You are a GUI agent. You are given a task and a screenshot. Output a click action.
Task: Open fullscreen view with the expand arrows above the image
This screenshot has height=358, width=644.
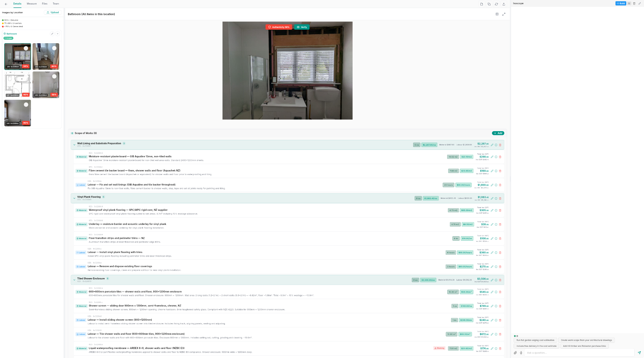[504, 14]
